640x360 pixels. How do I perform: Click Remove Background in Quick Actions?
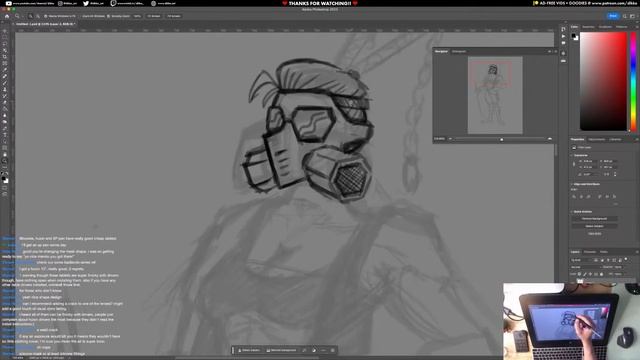click(x=594, y=219)
